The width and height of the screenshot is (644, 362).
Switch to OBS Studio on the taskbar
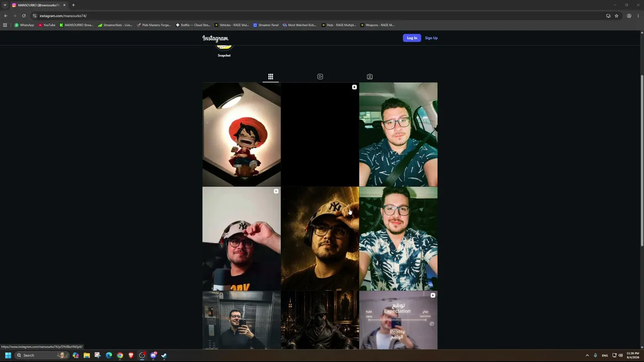click(x=142, y=355)
